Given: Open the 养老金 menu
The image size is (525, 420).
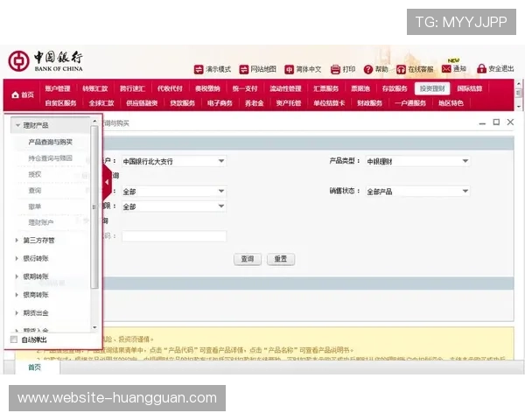Looking at the screenshot, I should 255,103.
